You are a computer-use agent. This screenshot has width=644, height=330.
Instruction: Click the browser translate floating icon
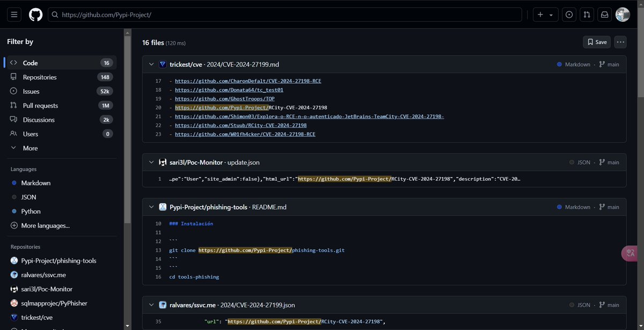(630, 253)
